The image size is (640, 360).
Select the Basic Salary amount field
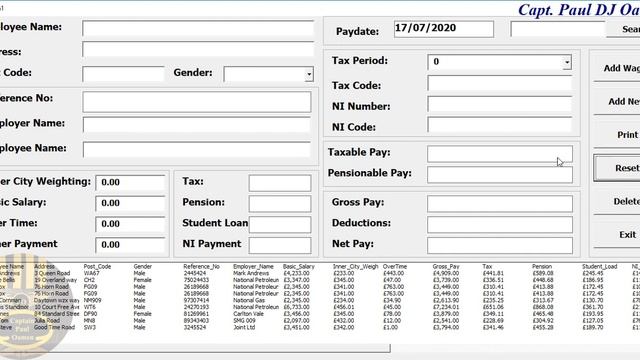click(130, 203)
